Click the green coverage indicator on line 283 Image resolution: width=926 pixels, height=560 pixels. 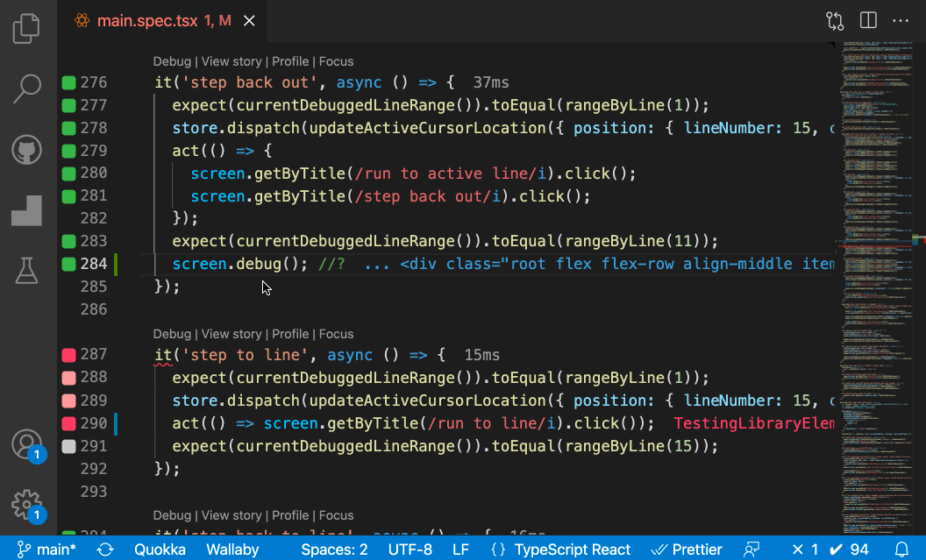pos(68,241)
